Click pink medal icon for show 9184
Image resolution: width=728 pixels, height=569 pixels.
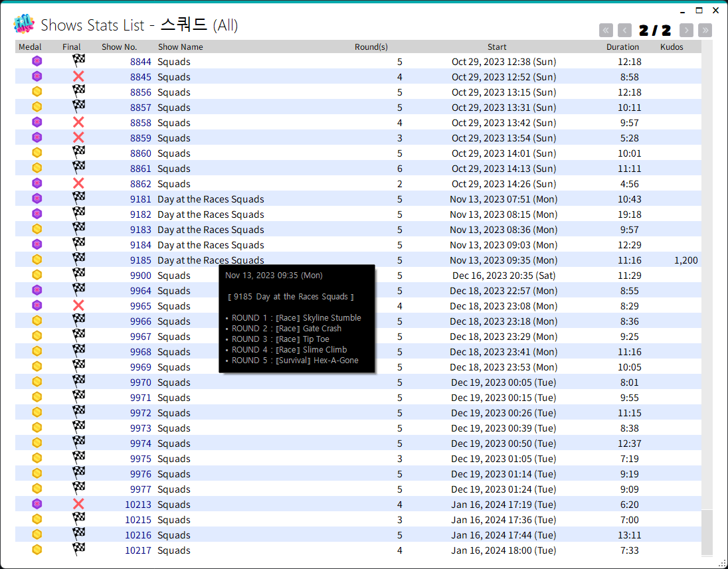(x=37, y=244)
